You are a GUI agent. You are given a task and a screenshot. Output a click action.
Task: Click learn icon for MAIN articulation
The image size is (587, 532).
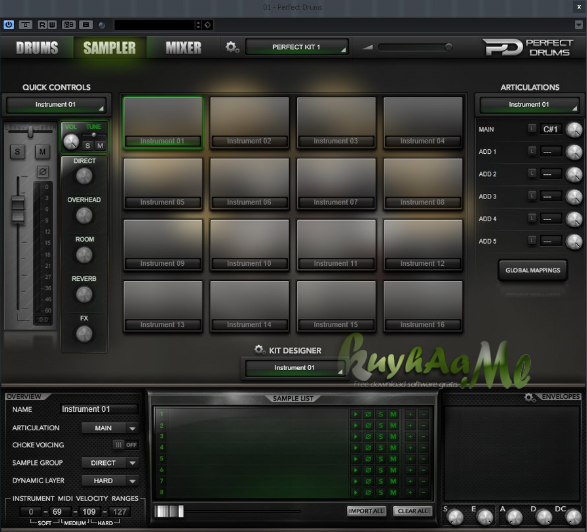pos(532,128)
